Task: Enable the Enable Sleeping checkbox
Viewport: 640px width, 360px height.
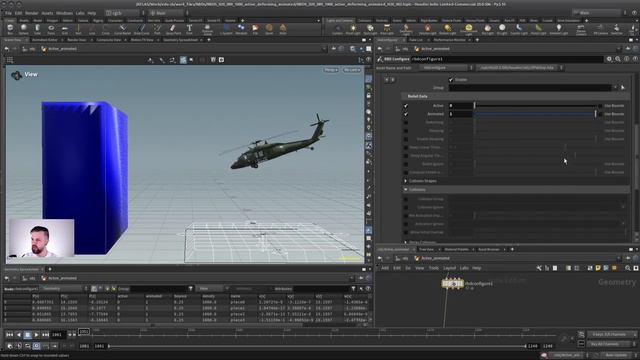Action: click(406, 139)
